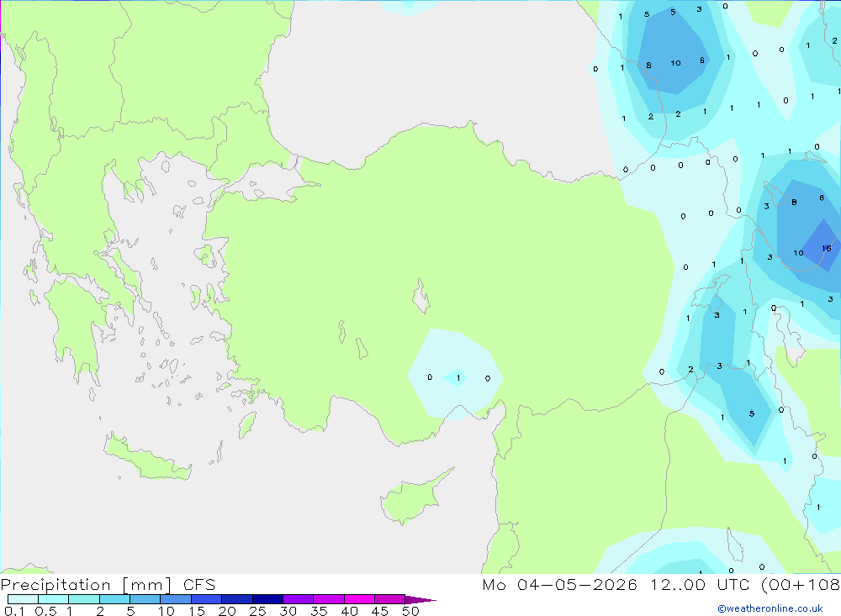Viewport: 841px width, 616px height.
Task: Click the 'Mo 04-05-2026 12..00 UTC' timestamp
Action: (616, 584)
